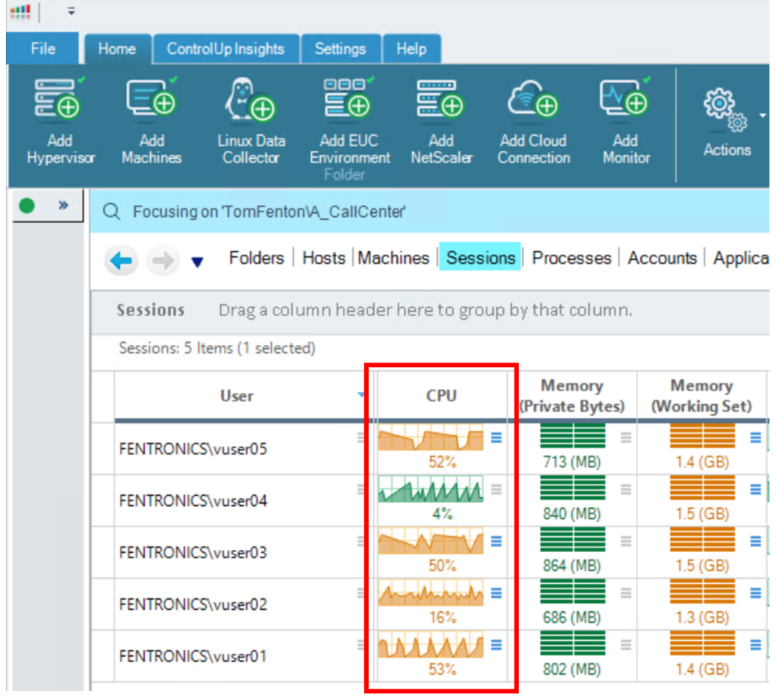
Task: Select the FENTRONICS\vuser04 session row
Action: coord(193,501)
